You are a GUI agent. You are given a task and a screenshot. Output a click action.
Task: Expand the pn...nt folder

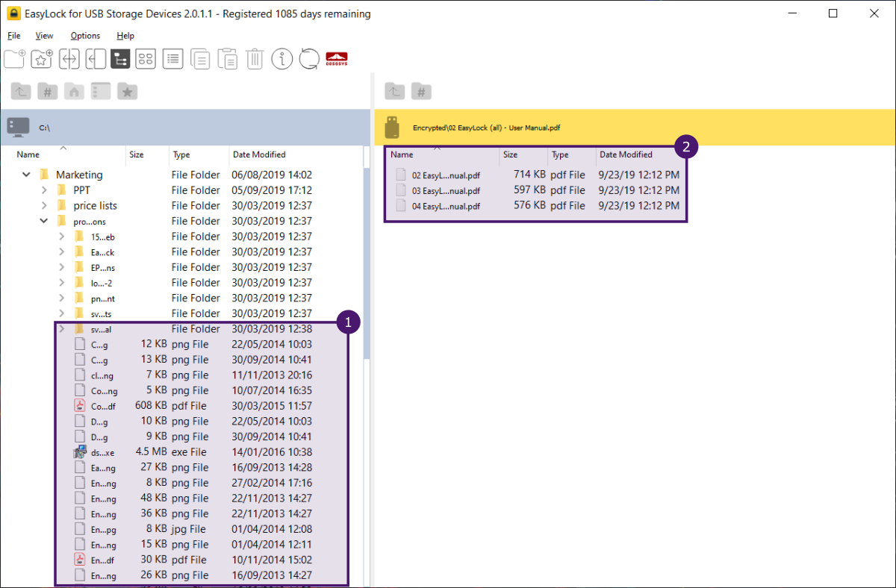(61, 298)
